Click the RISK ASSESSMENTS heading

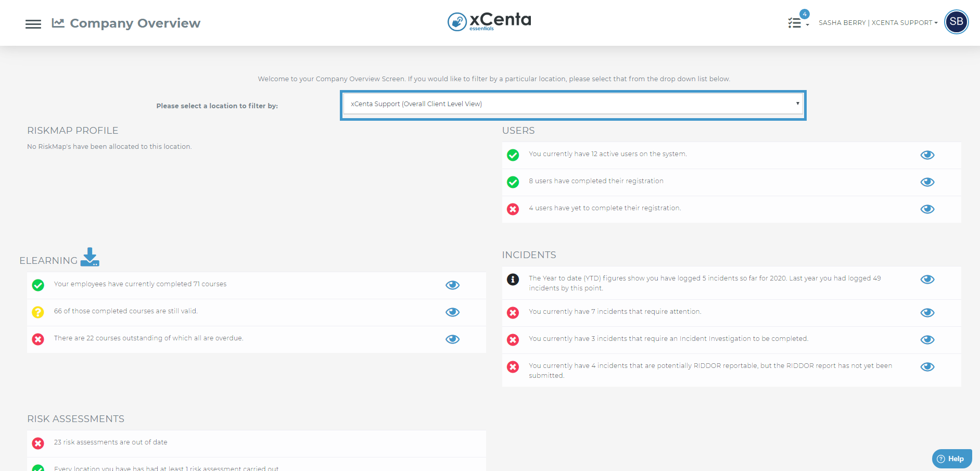point(76,419)
